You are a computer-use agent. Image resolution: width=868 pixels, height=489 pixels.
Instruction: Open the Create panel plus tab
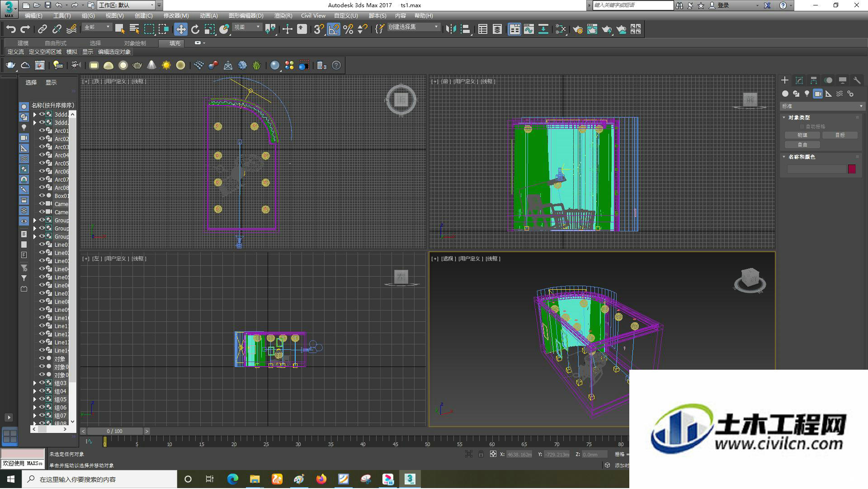(x=785, y=80)
